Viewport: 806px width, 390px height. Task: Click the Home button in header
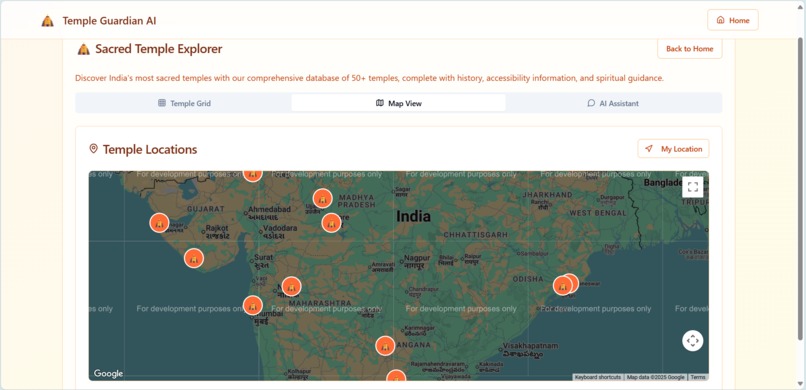coord(732,21)
